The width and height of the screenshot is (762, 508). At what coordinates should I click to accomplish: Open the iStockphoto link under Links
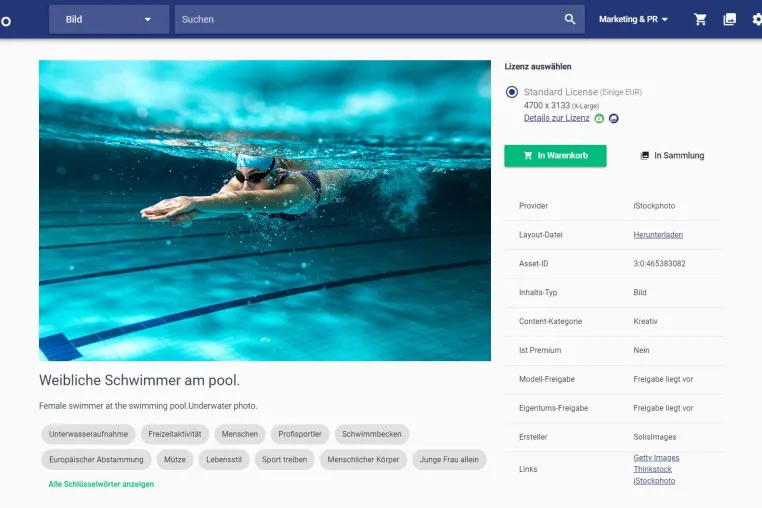coord(654,481)
